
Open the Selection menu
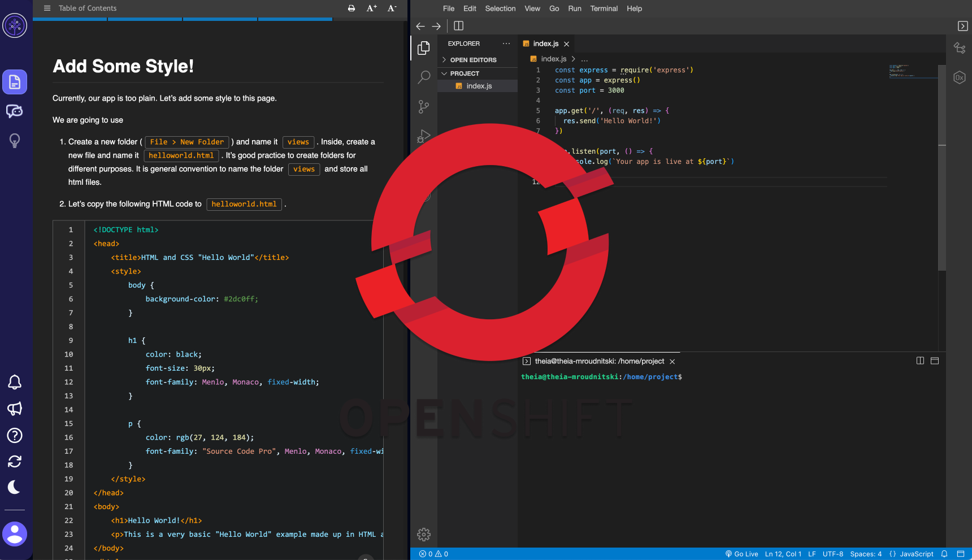(500, 8)
